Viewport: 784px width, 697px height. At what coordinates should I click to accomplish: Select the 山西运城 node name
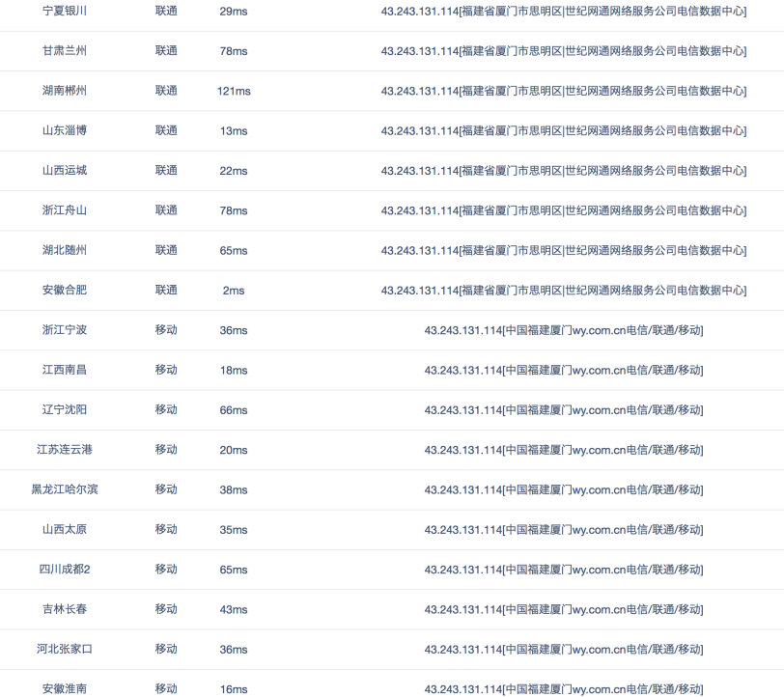point(65,170)
